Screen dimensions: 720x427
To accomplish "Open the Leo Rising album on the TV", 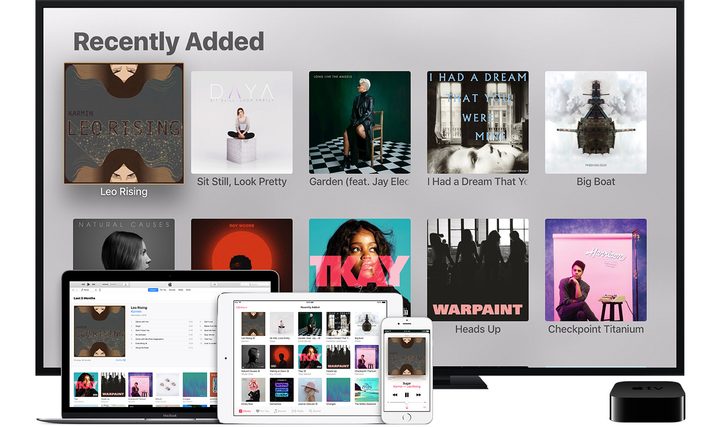I will [124, 123].
